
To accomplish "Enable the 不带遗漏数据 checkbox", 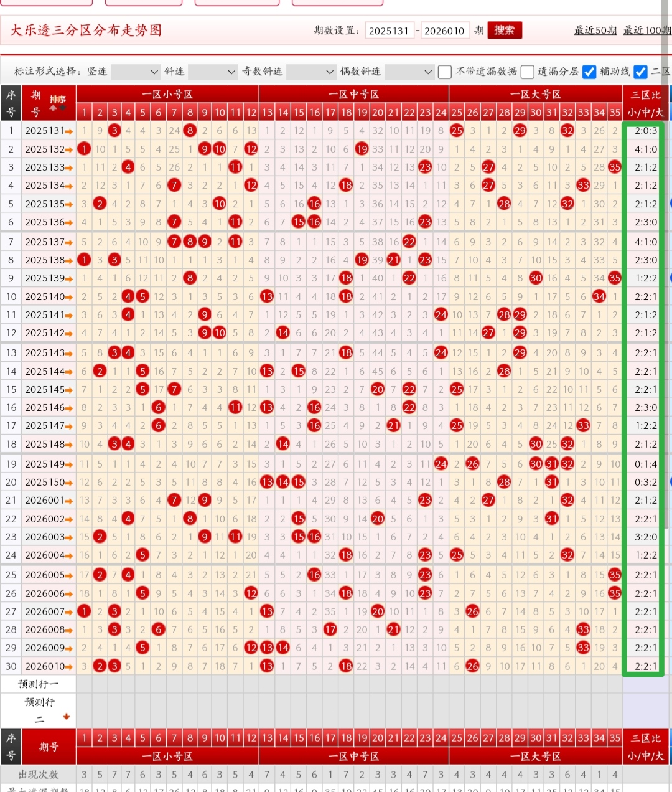I will pos(445,72).
